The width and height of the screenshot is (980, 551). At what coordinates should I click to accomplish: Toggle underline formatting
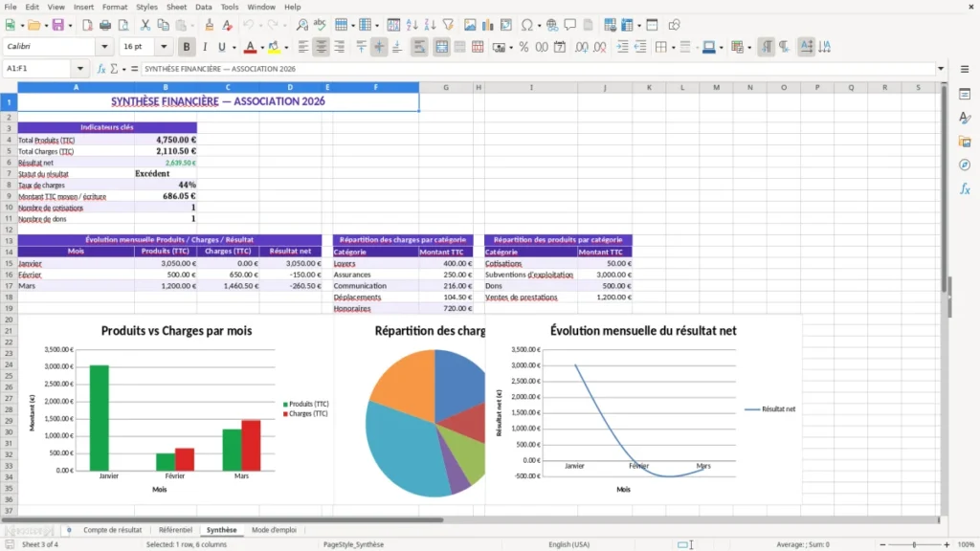[x=221, y=47]
